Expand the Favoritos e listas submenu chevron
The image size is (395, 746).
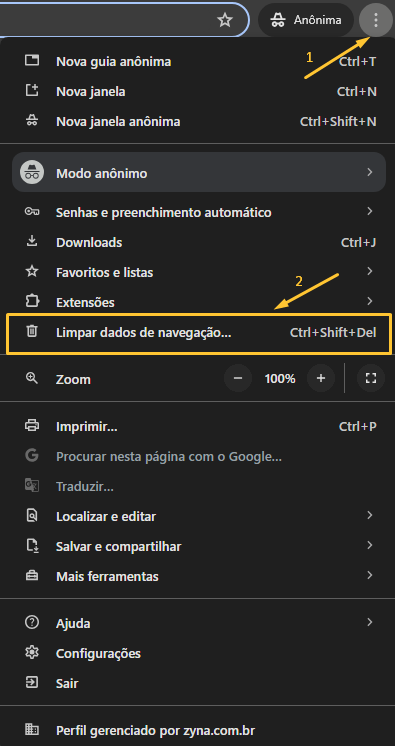coord(370,272)
